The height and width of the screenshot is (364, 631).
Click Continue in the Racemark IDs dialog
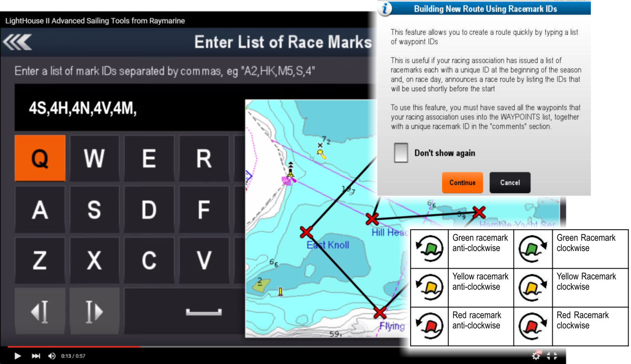coord(463,183)
